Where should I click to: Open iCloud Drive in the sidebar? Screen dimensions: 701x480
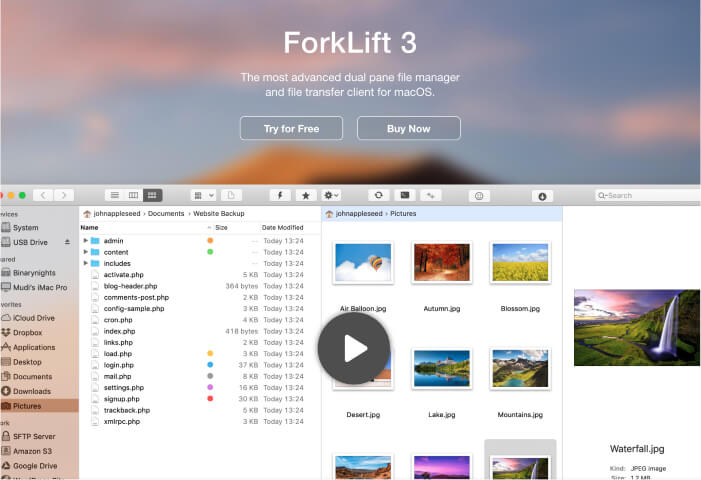tap(39, 318)
